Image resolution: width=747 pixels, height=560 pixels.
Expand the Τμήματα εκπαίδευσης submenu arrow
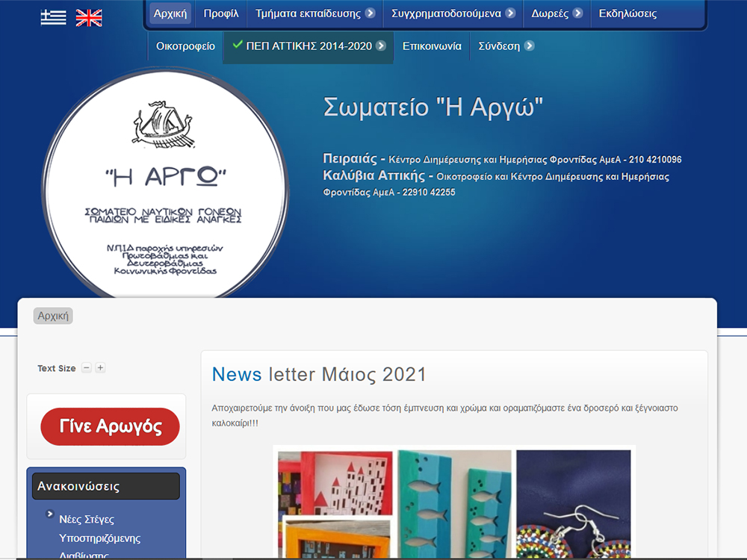click(x=371, y=13)
